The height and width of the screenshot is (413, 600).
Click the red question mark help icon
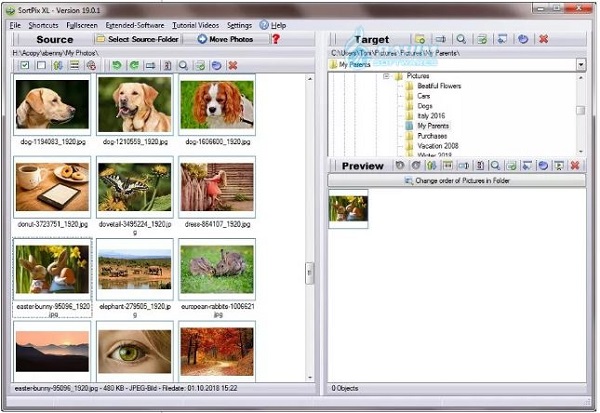[x=276, y=39]
